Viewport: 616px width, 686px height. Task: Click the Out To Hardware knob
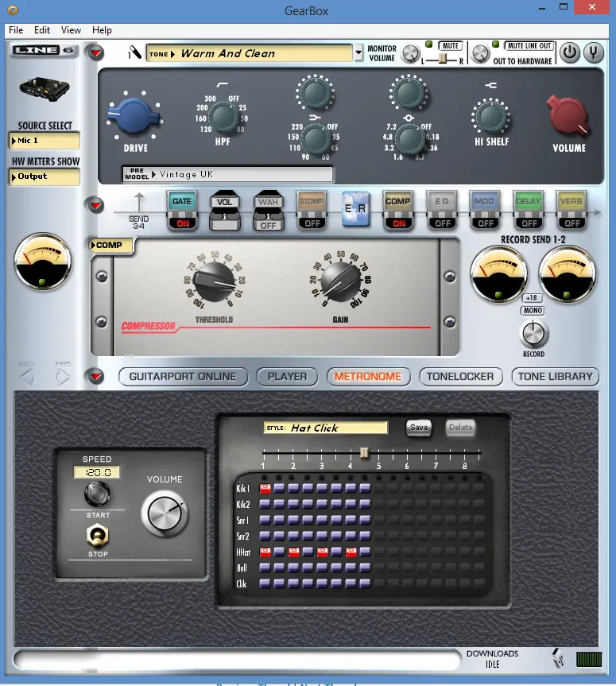(480, 54)
